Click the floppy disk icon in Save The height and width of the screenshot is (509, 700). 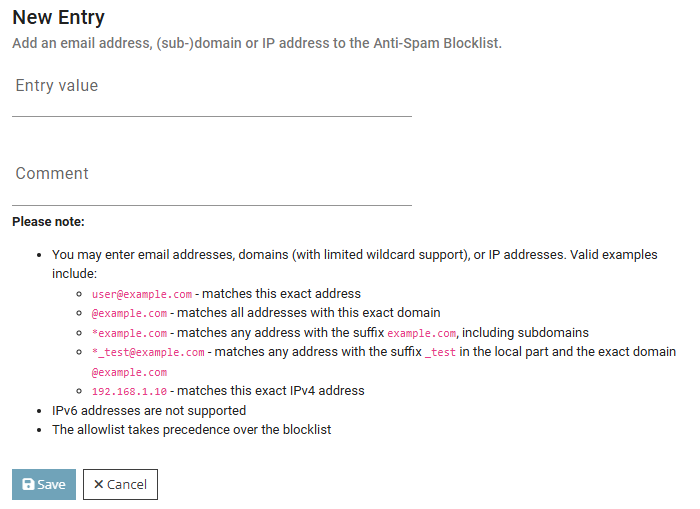(x=28, y=485)
